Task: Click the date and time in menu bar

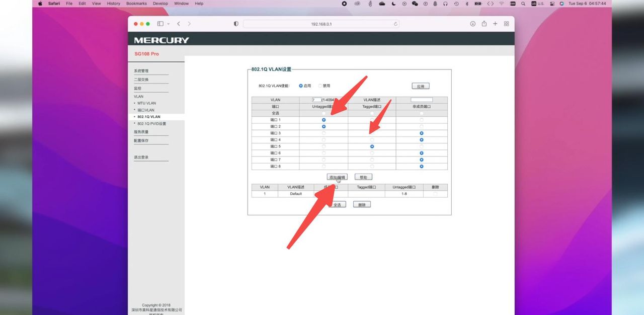Action: tap(587, 4)
